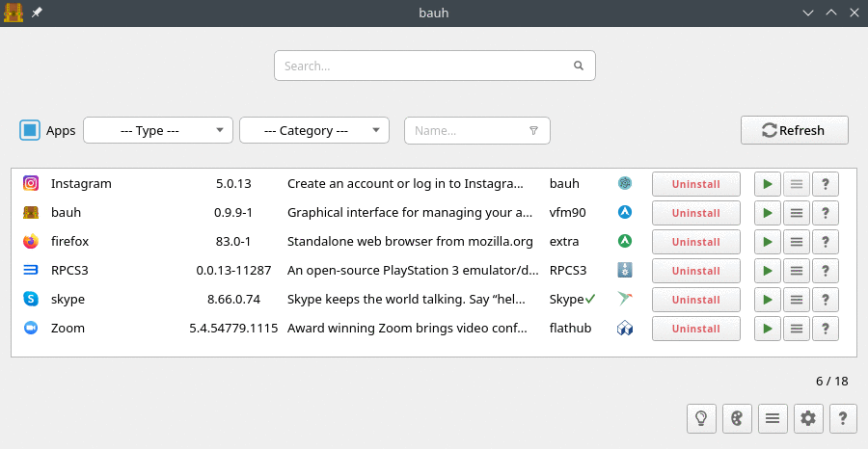
Task: Click the search magnifier icon
Action: (579, 66)
